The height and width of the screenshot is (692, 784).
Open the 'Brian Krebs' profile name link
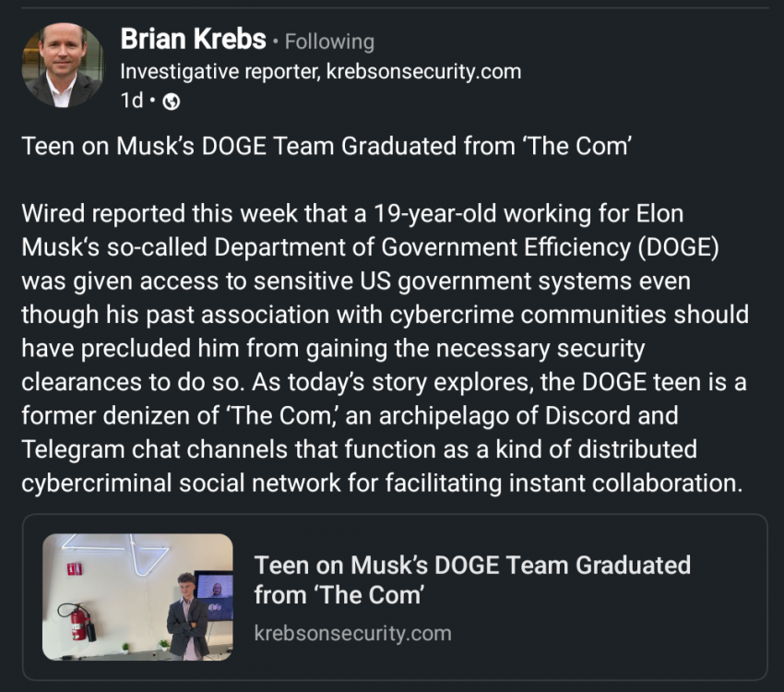(x=194, y=40)
